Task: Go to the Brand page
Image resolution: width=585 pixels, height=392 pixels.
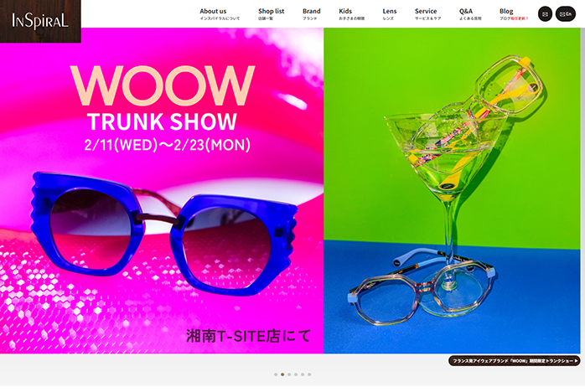Action: [311, 13]
